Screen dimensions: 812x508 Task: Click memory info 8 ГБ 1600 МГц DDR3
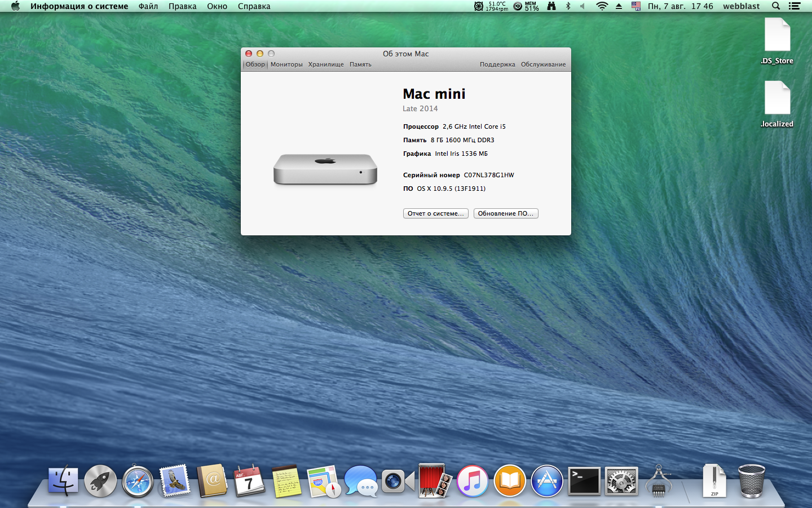click(x=462, y=140)
